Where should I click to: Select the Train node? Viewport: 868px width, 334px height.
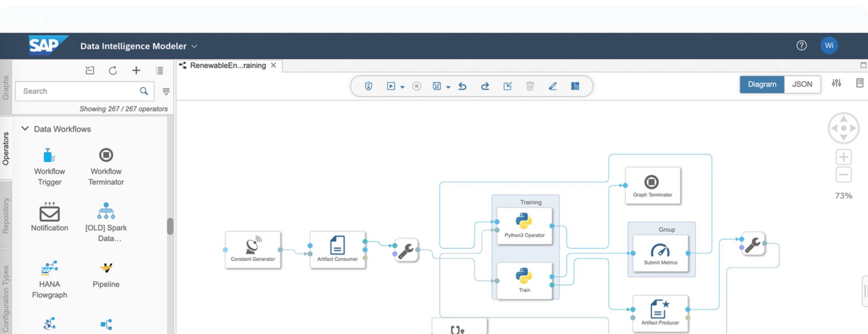tap(524, 280)
